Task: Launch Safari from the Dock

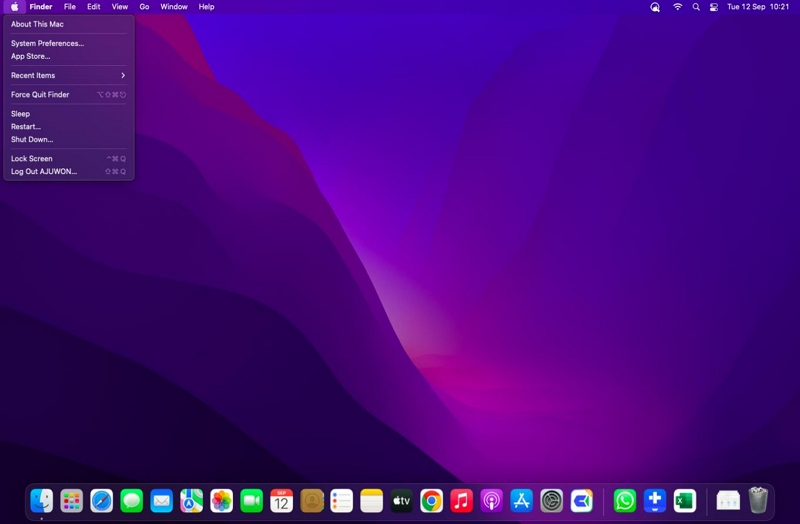Action: 102,501
